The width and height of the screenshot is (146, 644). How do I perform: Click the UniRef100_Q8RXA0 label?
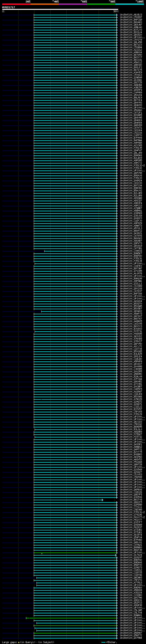pyautogui.click(x=131, y=65)
